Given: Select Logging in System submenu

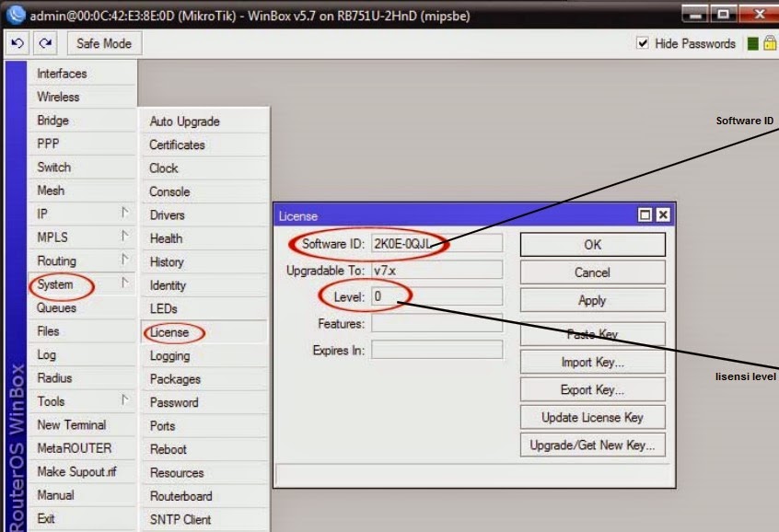Looking at the screenshot, I should (x=204, y=355).
